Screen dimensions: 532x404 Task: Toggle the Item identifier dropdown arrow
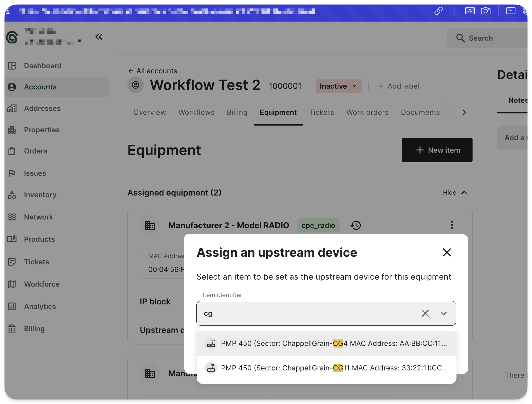pos(444,313)
